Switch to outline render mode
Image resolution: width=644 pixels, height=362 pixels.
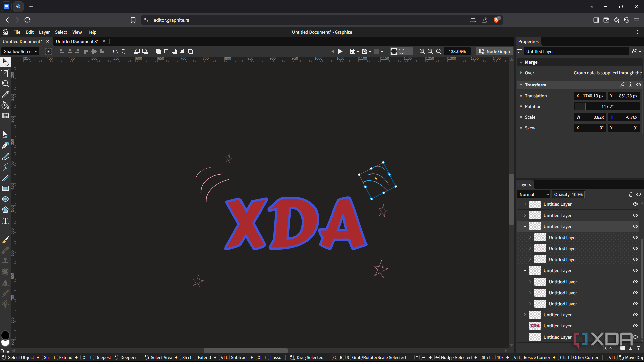(401, 51)
